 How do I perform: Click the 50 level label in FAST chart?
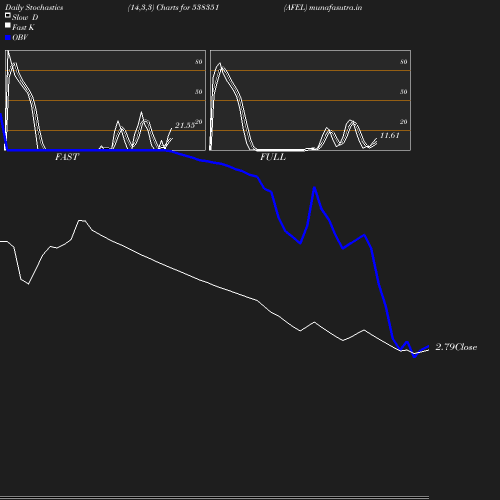click(x=199, y=92)
